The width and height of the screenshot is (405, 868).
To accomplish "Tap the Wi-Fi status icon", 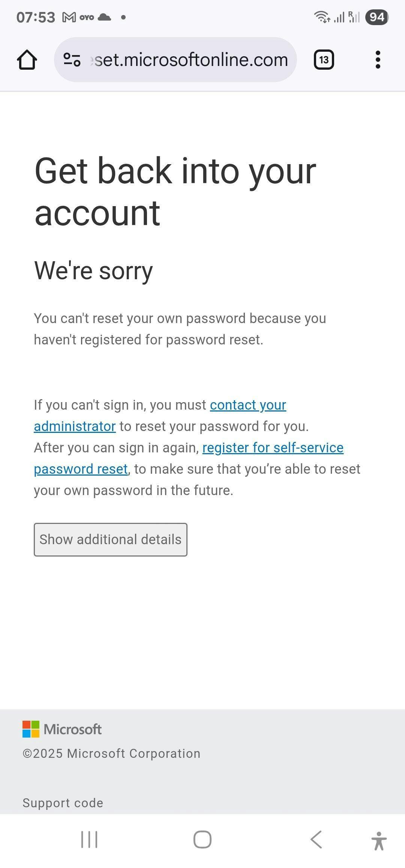I will [x=322, y=17].
